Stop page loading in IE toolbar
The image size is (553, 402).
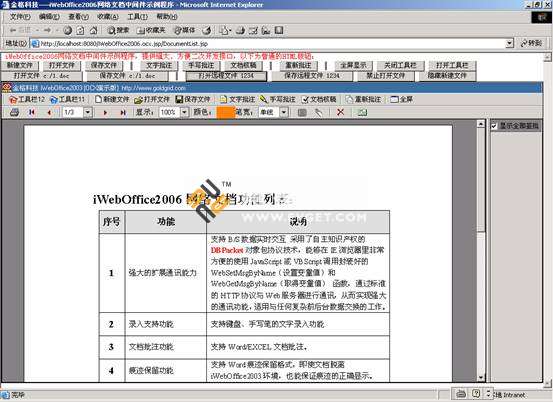coord(67,30)
